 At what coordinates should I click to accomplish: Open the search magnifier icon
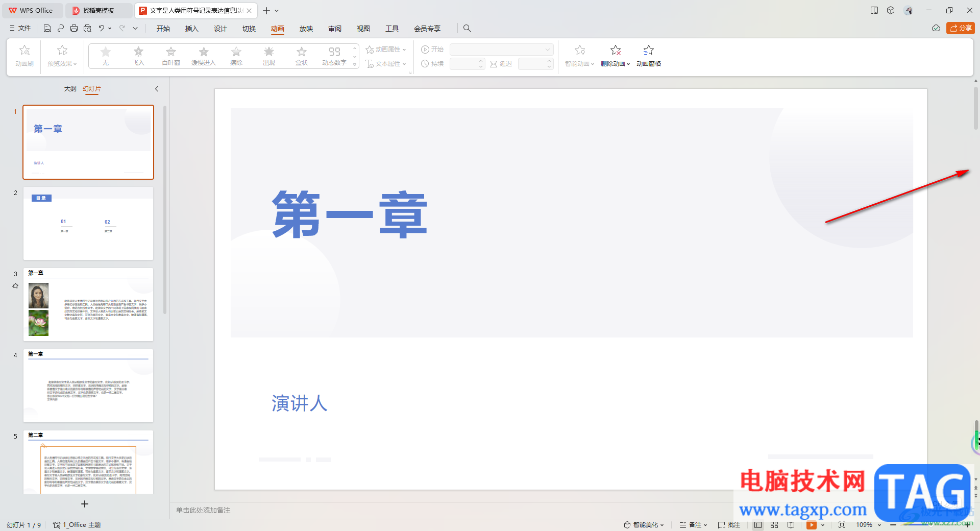(467, 29)
